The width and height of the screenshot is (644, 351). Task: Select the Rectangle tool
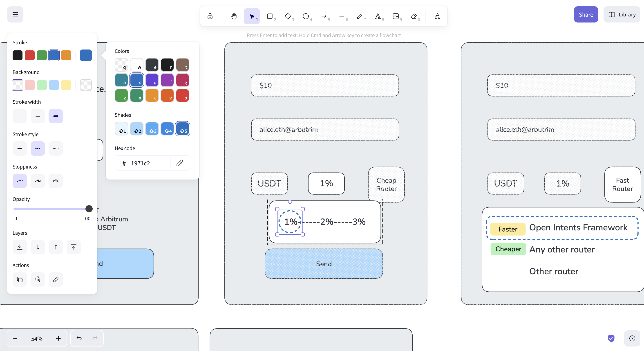point(270,16)
